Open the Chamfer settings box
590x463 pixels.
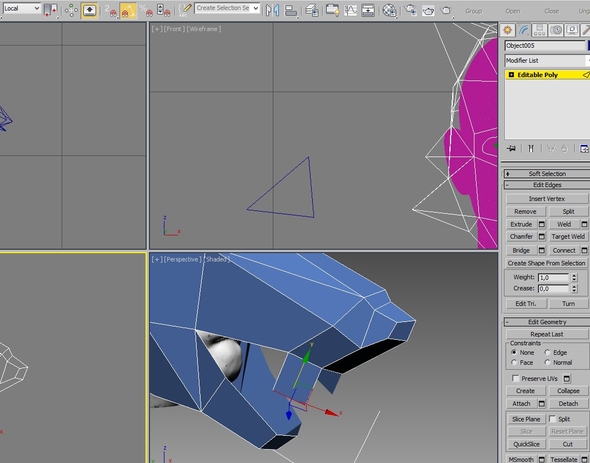tap(541, 236)
